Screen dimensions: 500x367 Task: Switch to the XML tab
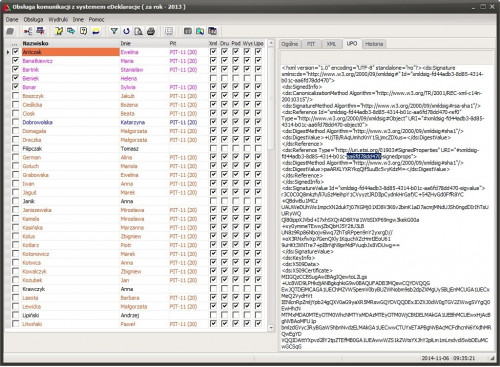click(x=331, y=44)
